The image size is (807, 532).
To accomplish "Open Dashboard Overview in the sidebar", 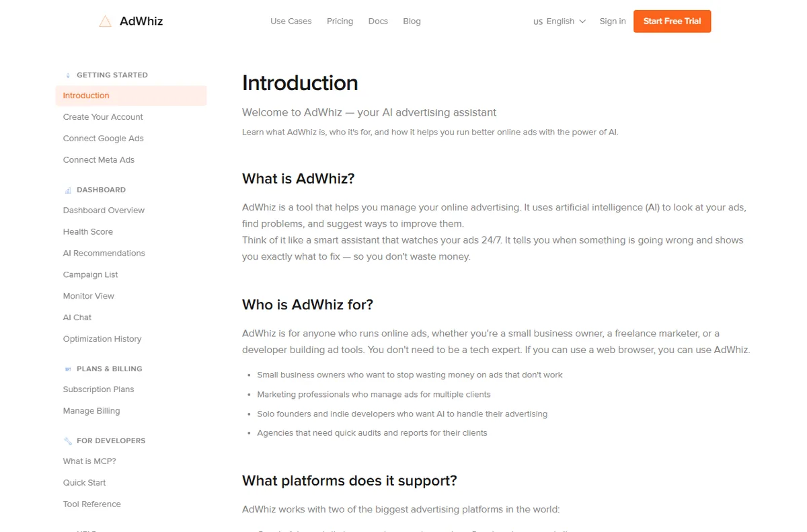I will click(x=104, y=211).
